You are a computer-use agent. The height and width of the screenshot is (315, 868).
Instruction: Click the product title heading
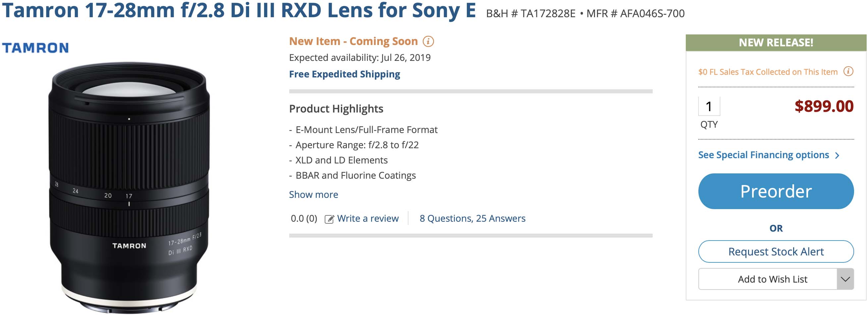(x=239, y=10)
